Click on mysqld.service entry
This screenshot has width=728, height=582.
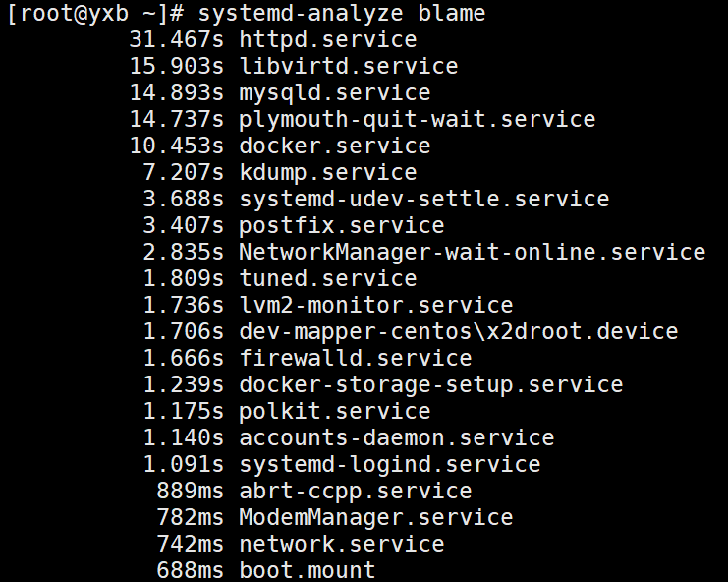coord(335,93)
